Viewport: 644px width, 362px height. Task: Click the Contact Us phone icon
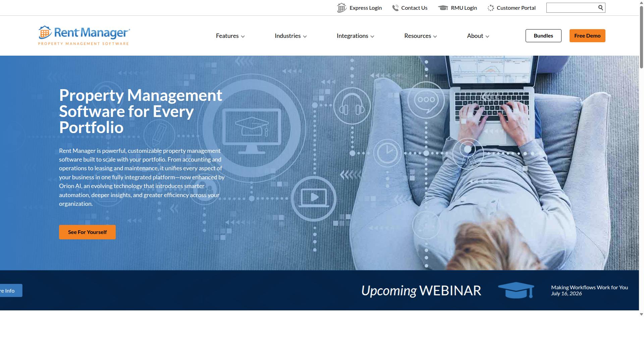coord(395,8)
